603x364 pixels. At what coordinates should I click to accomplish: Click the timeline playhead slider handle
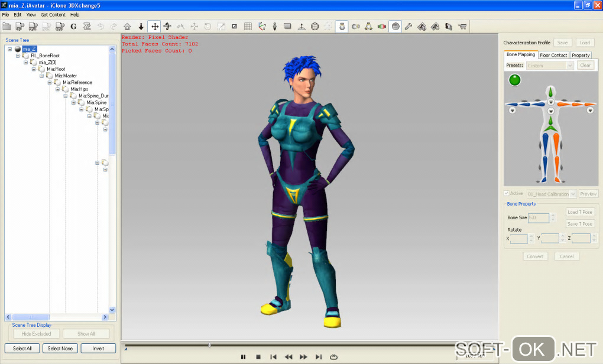click(x=210, y=345)
